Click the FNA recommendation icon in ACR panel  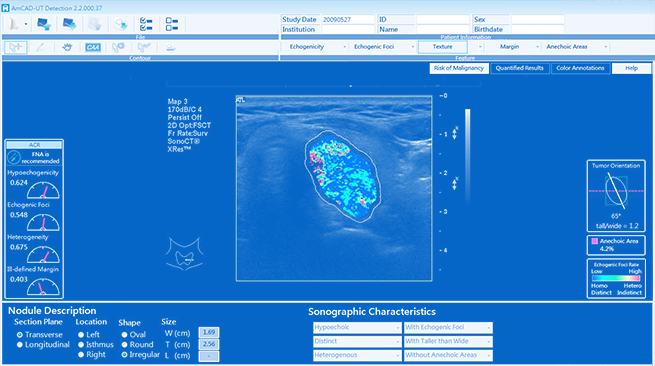tap(14, 158)
